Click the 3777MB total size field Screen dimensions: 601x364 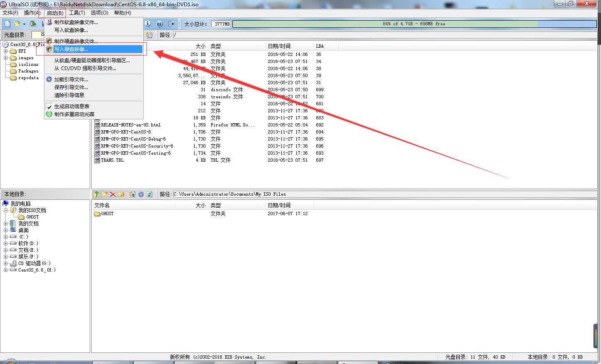tap(221, 24)
